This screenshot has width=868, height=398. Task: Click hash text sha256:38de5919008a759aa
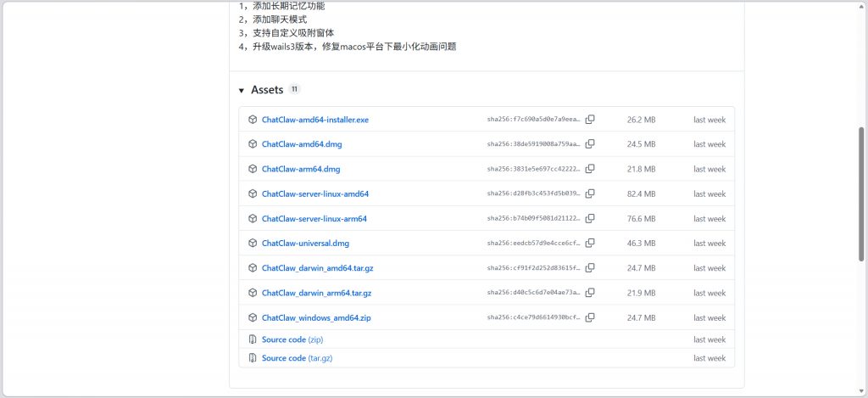click(534, 144)
